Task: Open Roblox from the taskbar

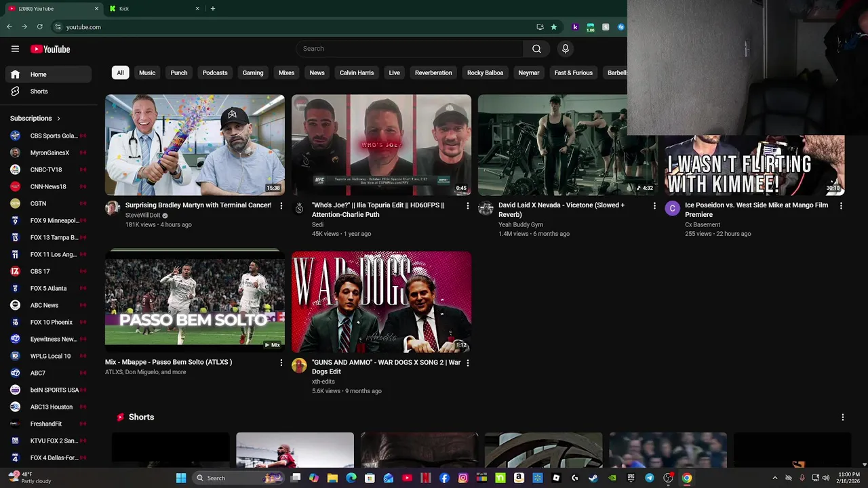Action: pos(556,478)
